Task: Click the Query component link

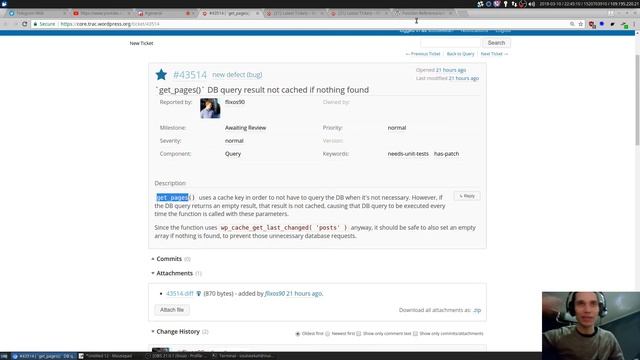Action: pyautogui.click(x=233, y=154)
